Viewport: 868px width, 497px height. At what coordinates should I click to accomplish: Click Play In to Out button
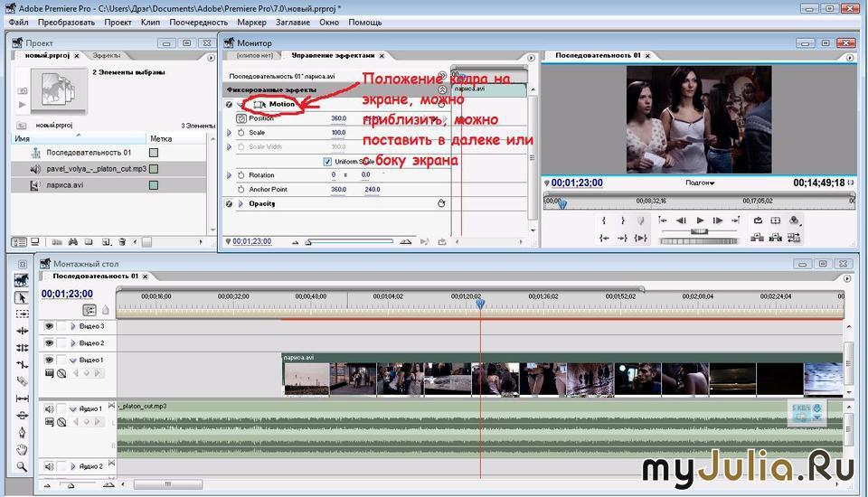click(x=641, y=238)
